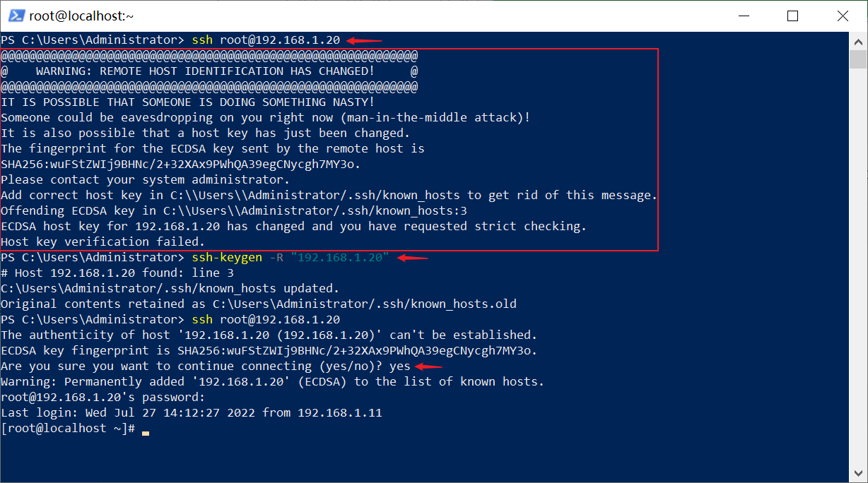Click the PowerShell icon in title bar

(x=16, y=16)
